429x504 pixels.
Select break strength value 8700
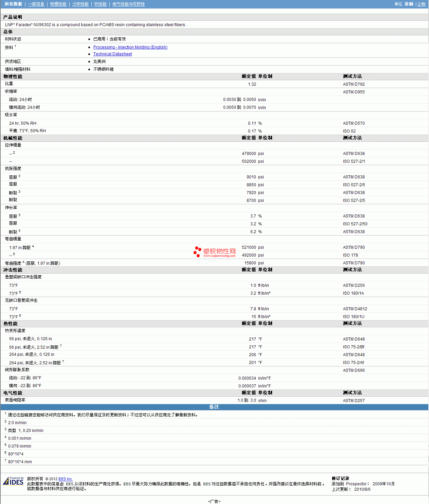[251, 201]
